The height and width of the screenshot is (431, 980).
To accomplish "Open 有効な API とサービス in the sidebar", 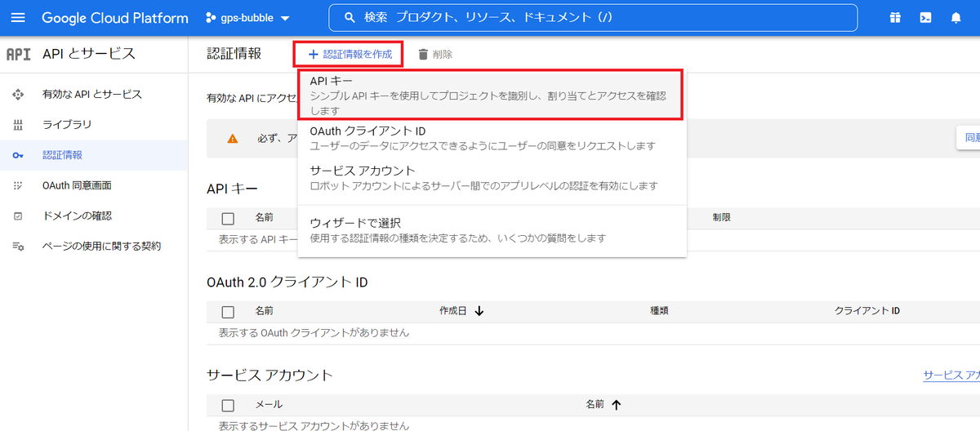I will (x=94, y=95).
